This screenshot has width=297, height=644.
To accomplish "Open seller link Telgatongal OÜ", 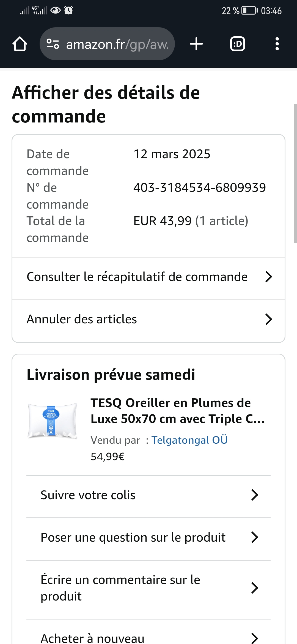I will [189, 440].
